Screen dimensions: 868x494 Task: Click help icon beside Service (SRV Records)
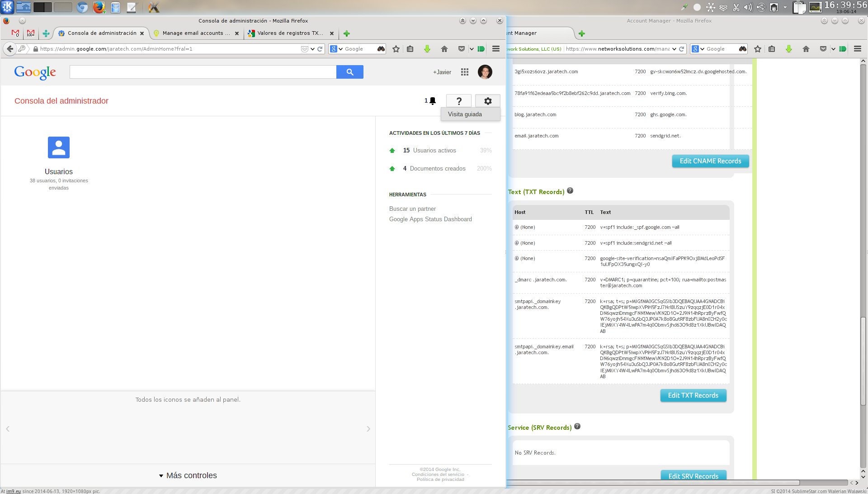pos(577,427)
